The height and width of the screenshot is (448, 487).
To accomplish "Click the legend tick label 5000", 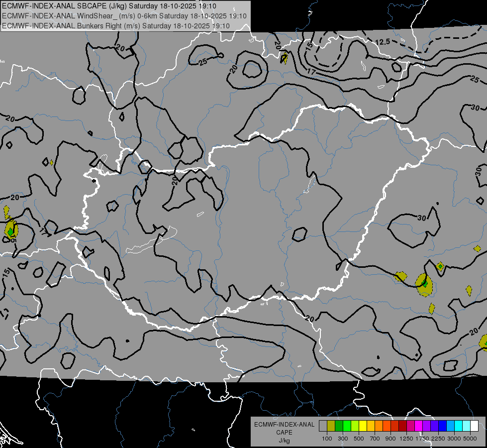I will coord(470,439).
